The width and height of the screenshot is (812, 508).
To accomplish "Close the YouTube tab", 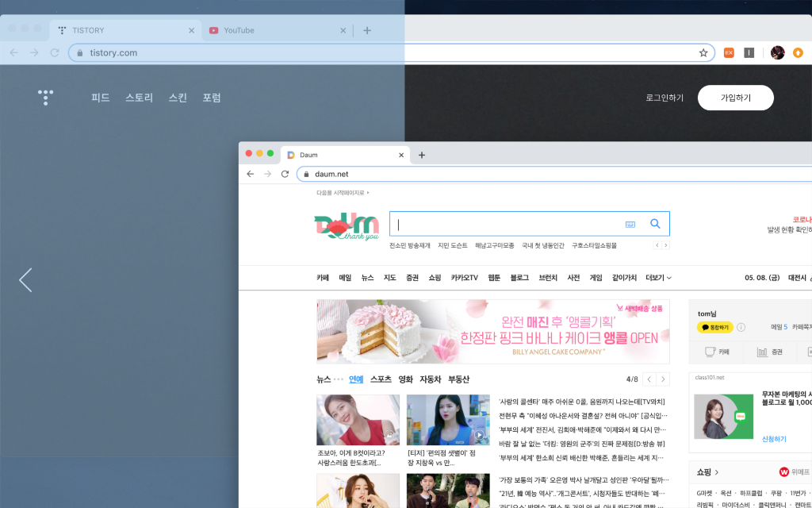I will [x=343, y=31].
